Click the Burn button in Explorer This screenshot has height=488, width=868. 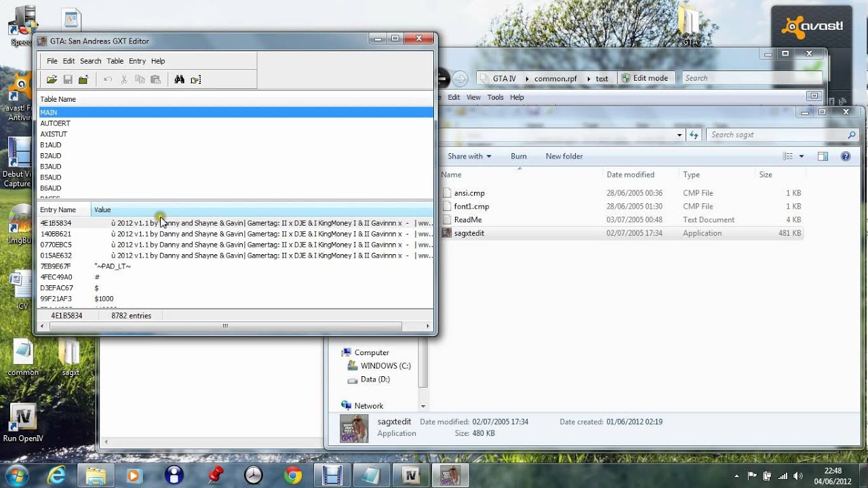click(x=519, y=156)
